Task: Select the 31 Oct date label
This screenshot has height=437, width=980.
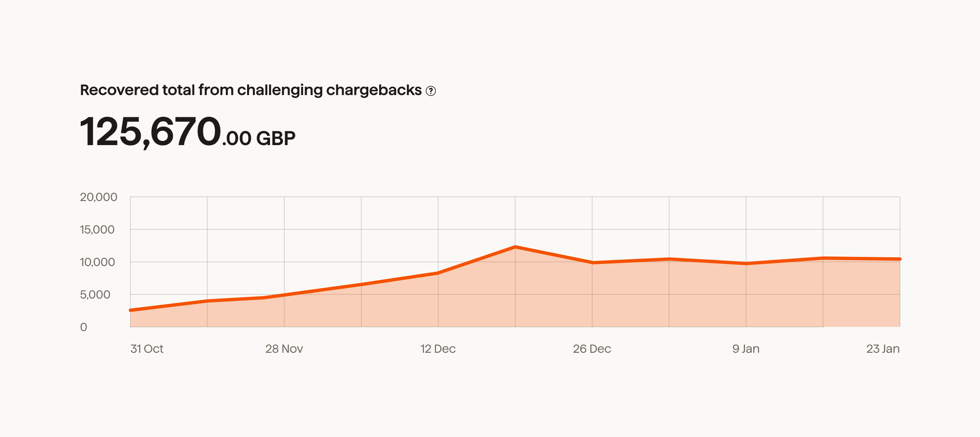Action: (147, 349)
